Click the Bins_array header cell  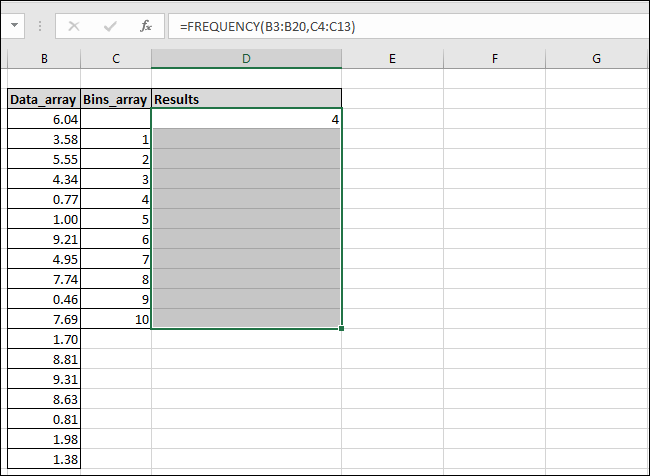click(x=116, y=99)
